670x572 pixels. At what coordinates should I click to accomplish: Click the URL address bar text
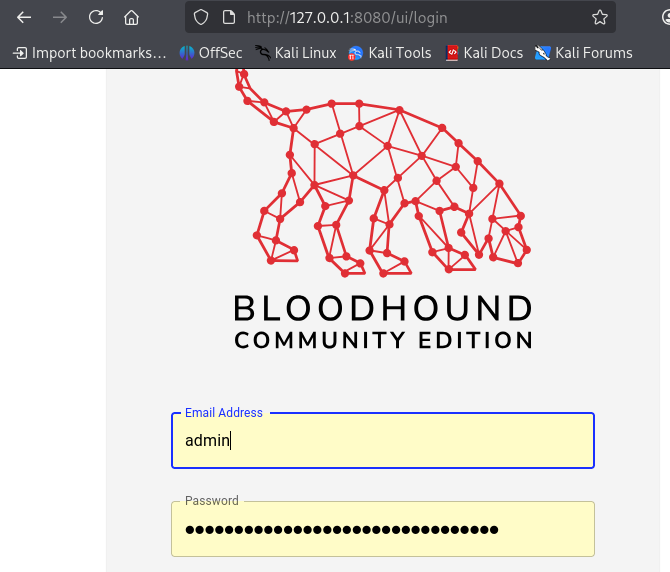(x=347, y=18)
